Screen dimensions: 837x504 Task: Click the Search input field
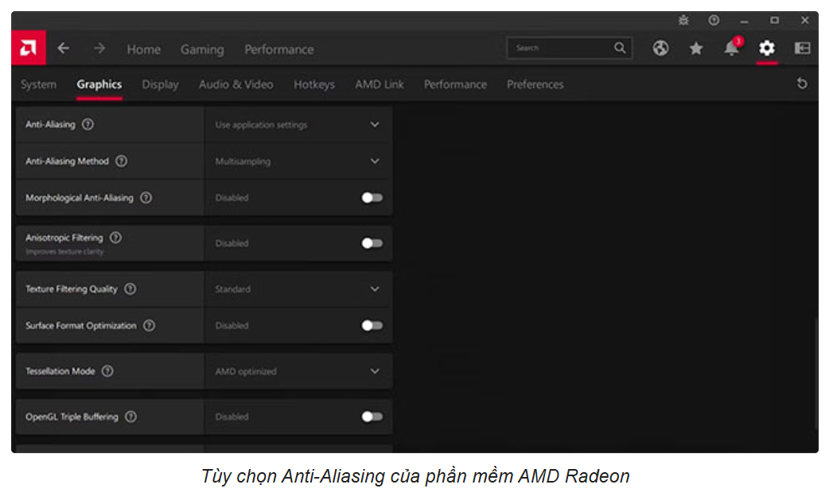tap(561, 48)
